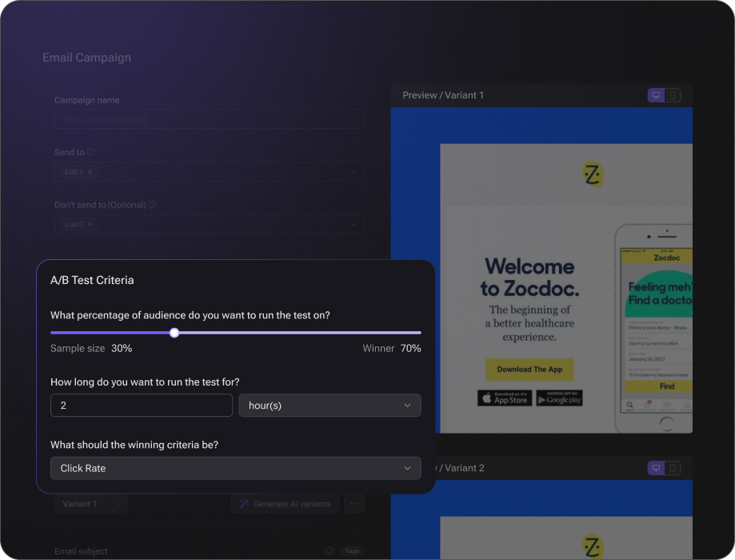Click the How long to run the test question
Image resolution: width=735 pixels, height=560 pixels.
pyautogui.click(x=145, y=382)
